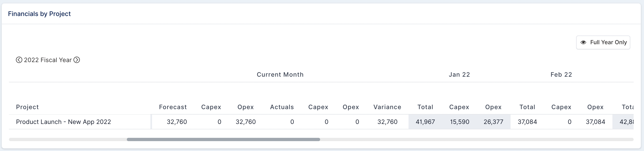Viewport: 644px width, 151px height.
Task: Click the Forecast column header
Action: [173, 107]
